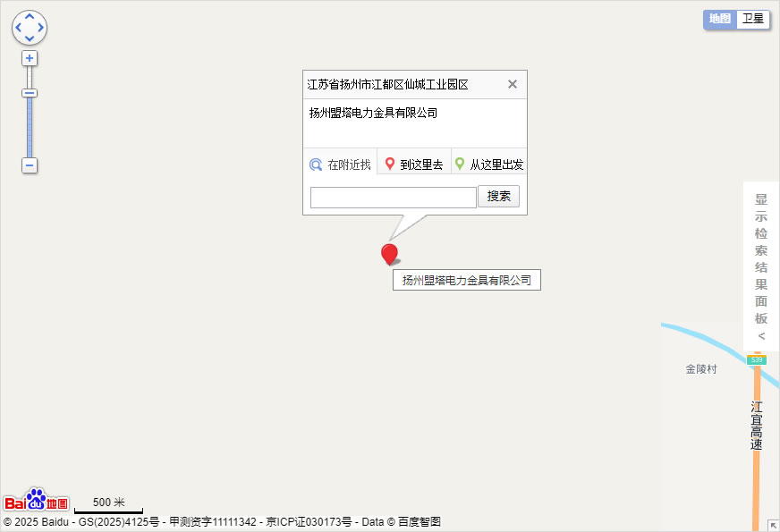Select the 到这里去 tab

tap(414, 165)
